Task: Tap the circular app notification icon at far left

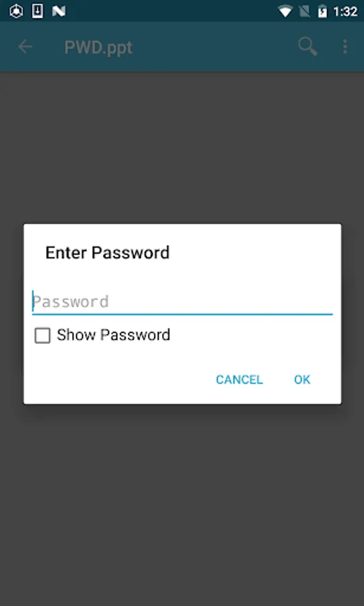Action: (x=16, y=11)
